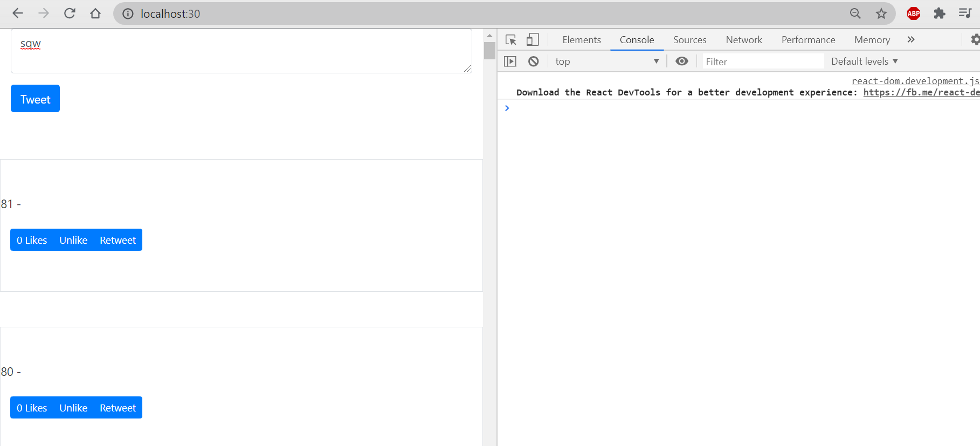Click the scrollbar up arrow
The image size is (980, 446).
(x=489, y=36)
